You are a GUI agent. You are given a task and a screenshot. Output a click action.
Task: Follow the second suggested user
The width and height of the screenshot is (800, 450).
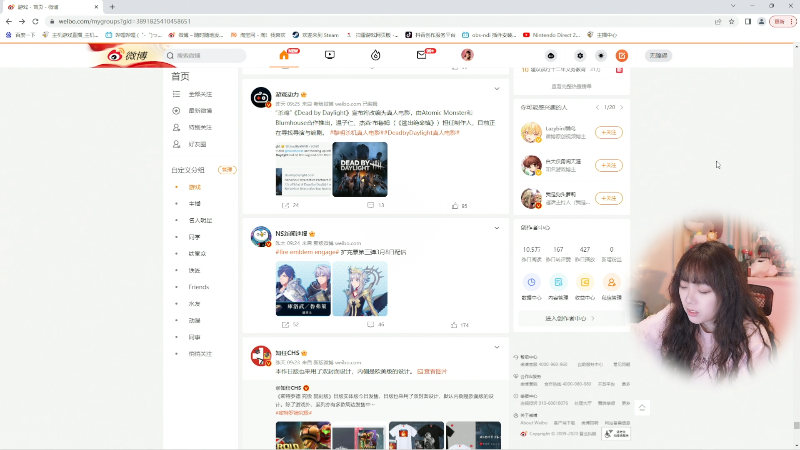click(609, 165)
